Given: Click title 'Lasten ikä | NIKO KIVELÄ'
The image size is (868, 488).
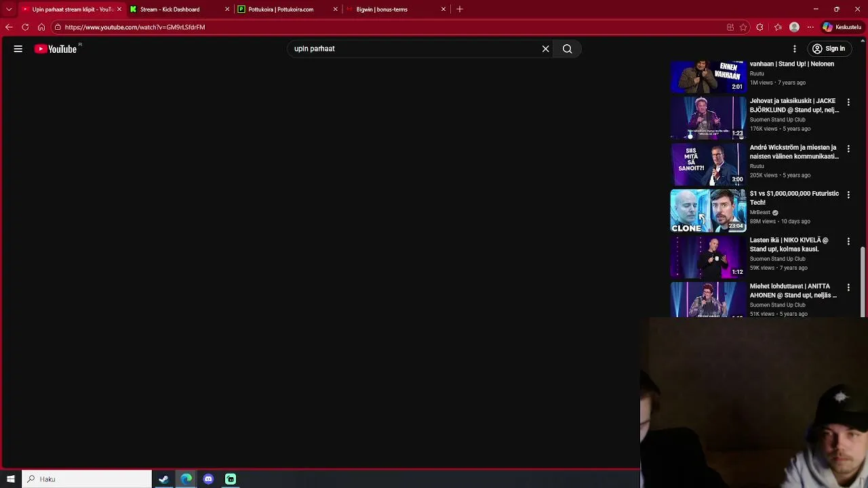Looking at the screenshot, I should pos(789,245).
